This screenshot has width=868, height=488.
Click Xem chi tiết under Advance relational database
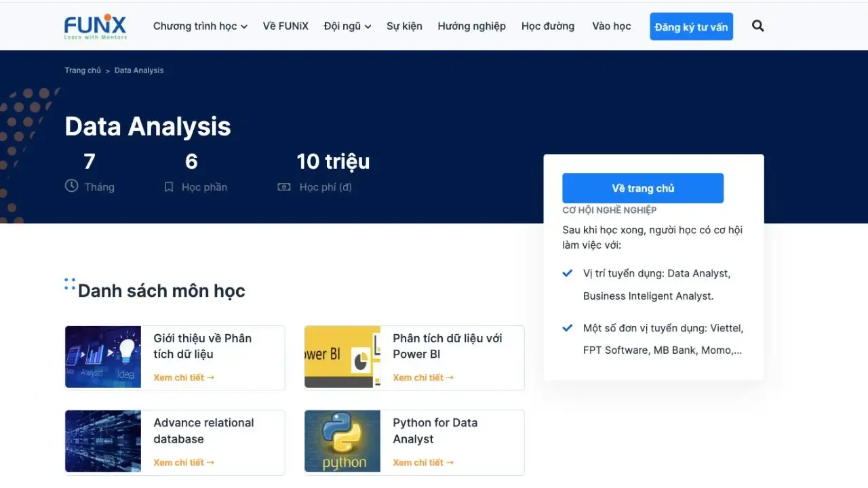coord(184,462)
